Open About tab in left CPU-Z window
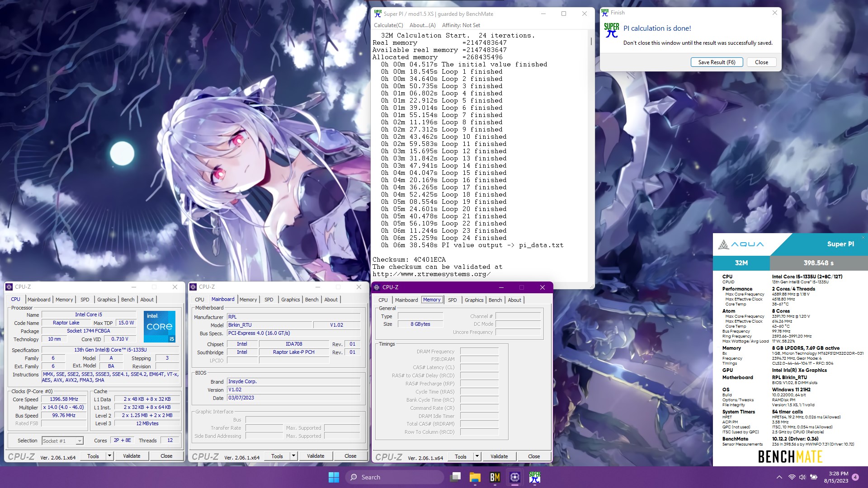 point(147,300)
